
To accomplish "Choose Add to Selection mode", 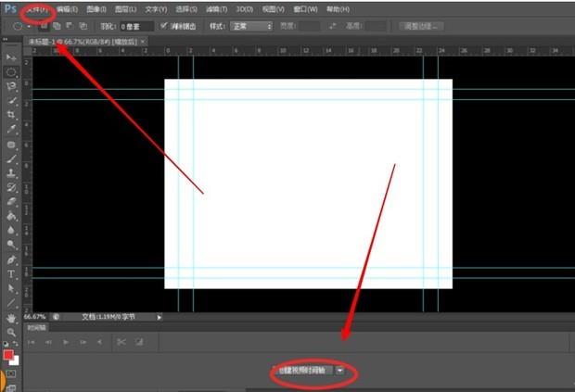I will click(x=57, y=26).
